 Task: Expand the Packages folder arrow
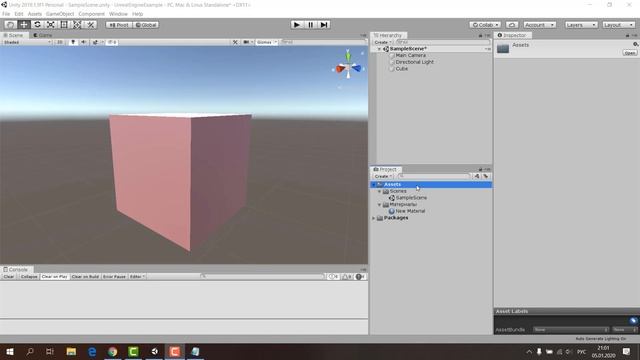[373, 218]
